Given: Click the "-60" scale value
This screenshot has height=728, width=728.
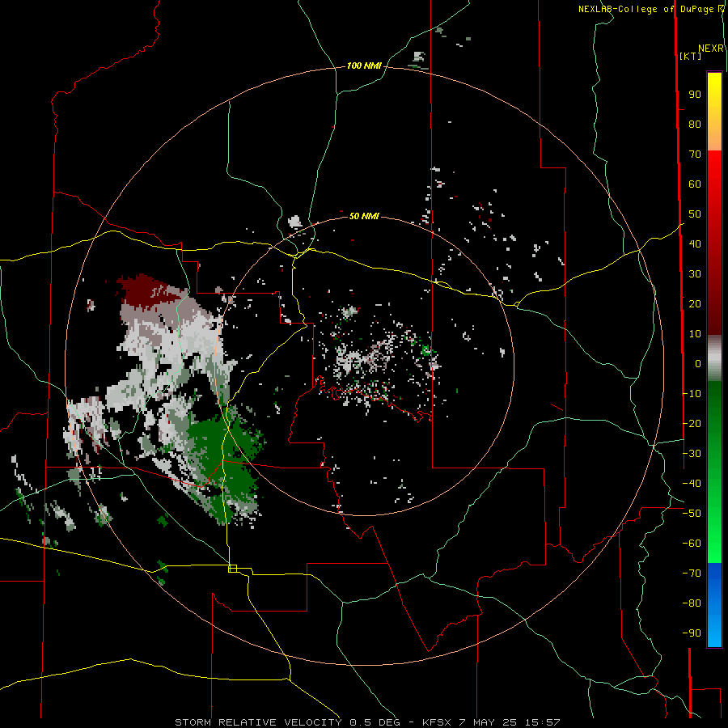Looking at the screenshot, I should [692, 544].
